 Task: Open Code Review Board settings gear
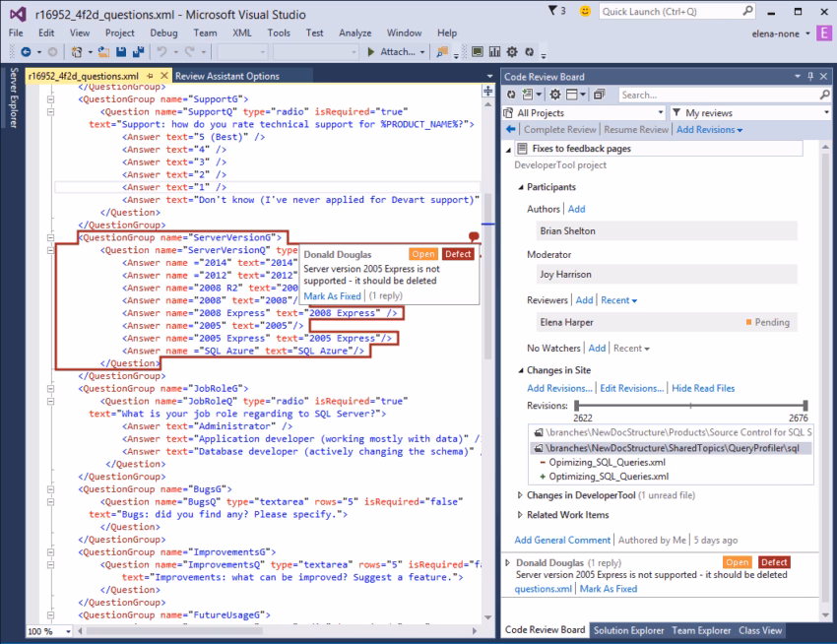[x=554, y=94]
